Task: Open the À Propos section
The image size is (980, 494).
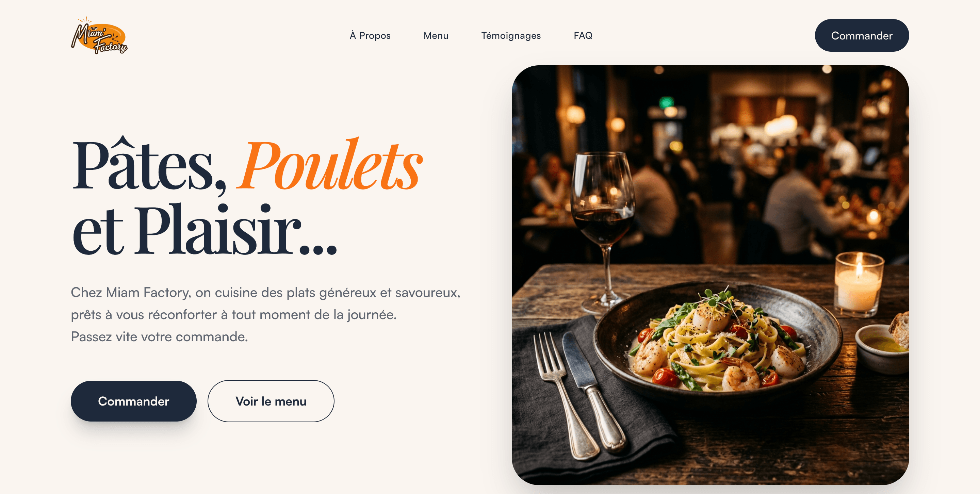Action: click(x=370, y=35)
